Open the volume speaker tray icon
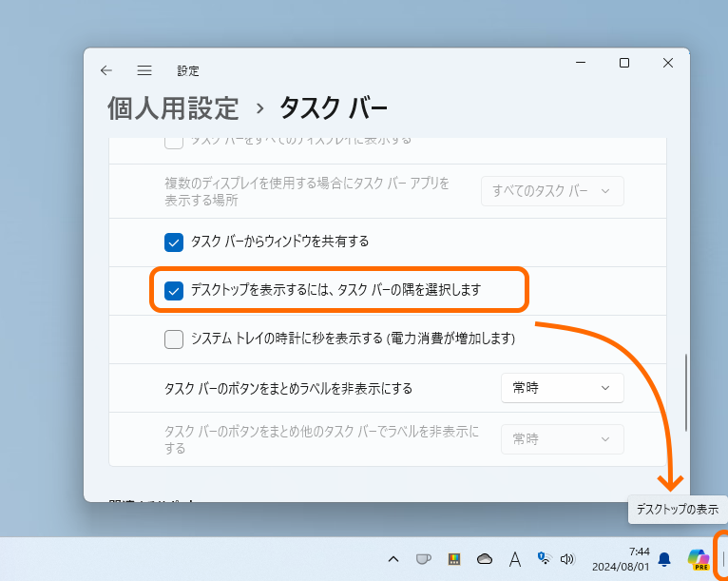 coord(567,559)
